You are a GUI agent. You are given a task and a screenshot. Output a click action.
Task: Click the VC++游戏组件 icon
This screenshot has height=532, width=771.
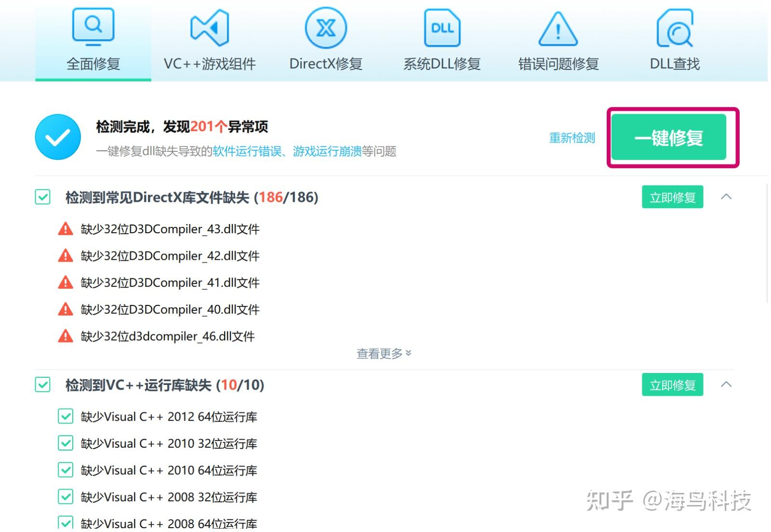[210, 27]
